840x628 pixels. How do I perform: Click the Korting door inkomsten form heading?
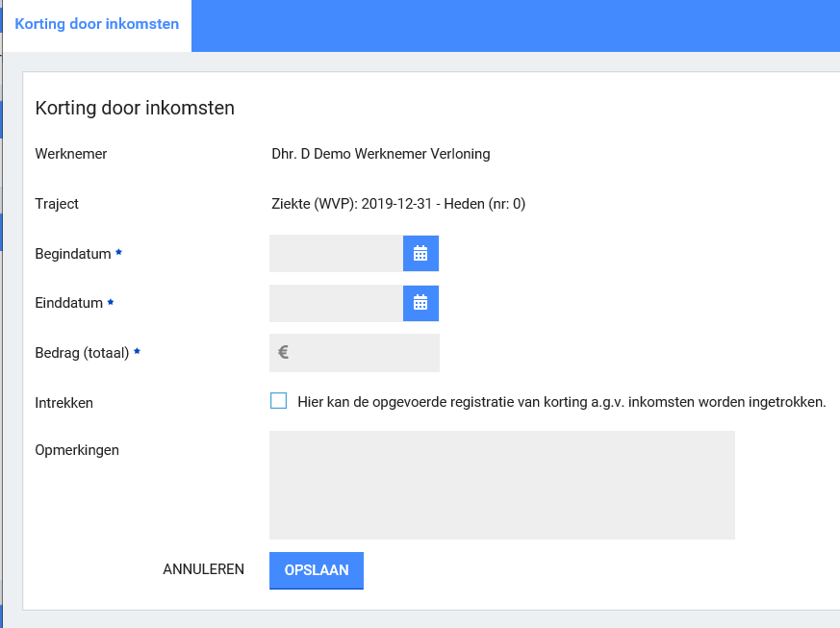(x=135, y=109)
